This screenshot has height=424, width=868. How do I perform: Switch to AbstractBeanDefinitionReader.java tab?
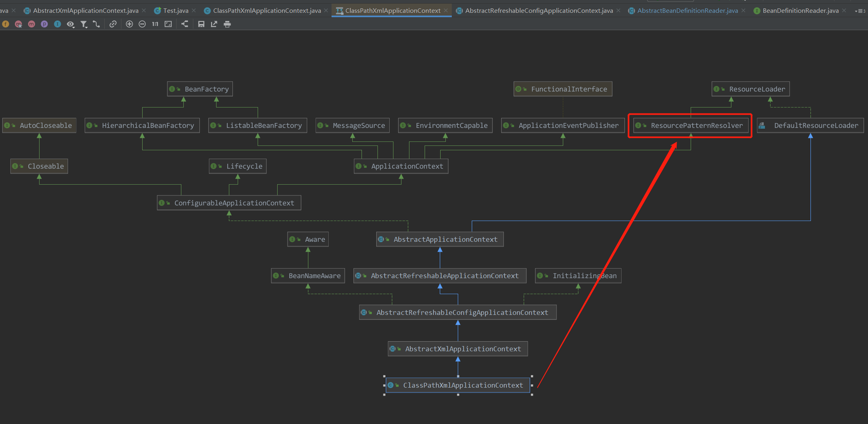(x=687, y=10)
